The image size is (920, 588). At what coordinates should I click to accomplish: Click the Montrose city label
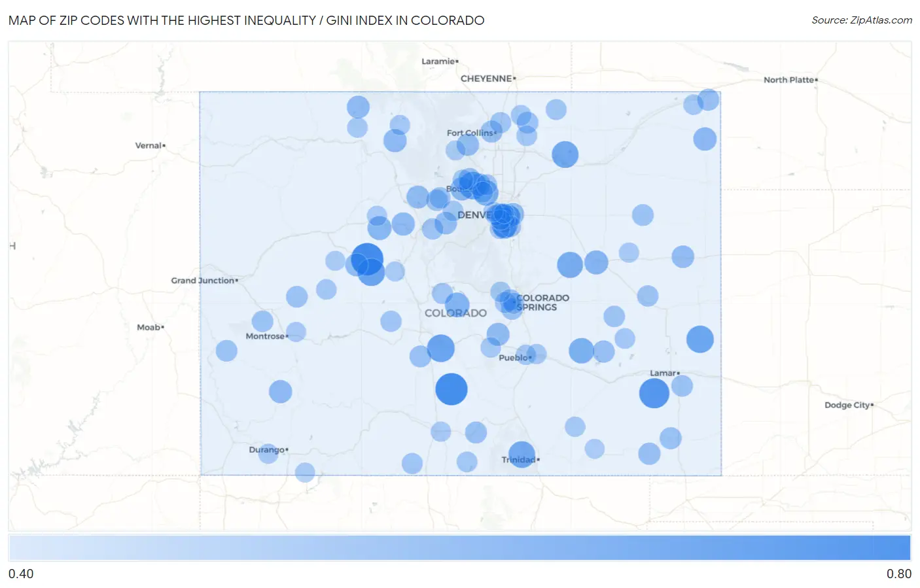266,336
